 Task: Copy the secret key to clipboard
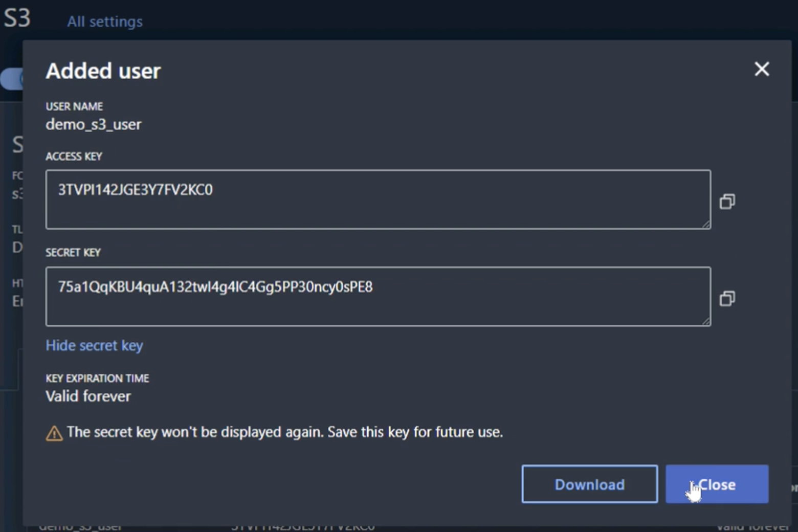(727, 298)
